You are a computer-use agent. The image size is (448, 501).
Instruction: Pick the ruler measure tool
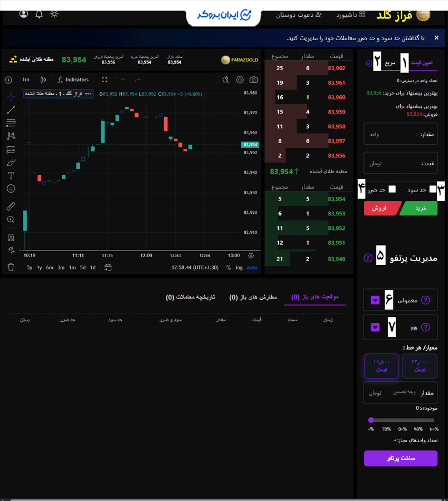point(11,206)
